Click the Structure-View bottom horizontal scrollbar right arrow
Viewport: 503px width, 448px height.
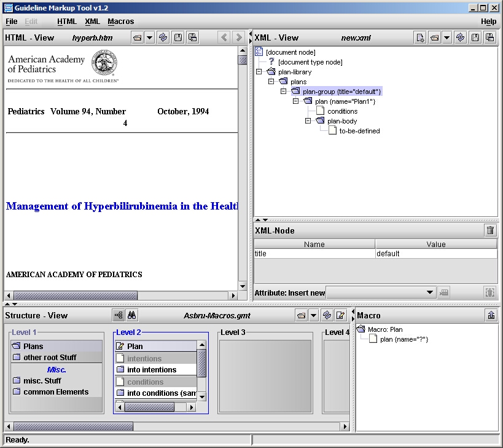click(x=345, y=426)
